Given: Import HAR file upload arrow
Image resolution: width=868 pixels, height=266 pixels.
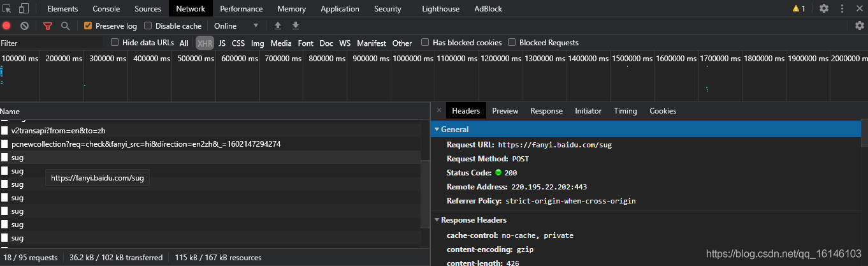Looking at the screenshot, I should click(277, 26).
